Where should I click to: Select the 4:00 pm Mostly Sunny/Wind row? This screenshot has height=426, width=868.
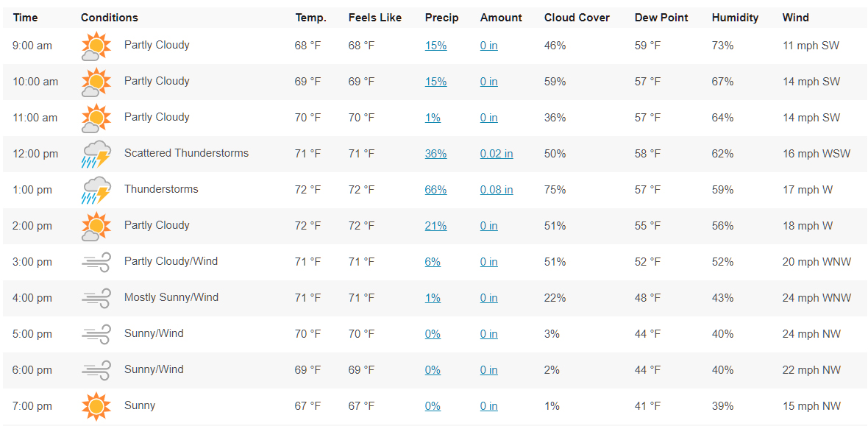pos(434,298)
